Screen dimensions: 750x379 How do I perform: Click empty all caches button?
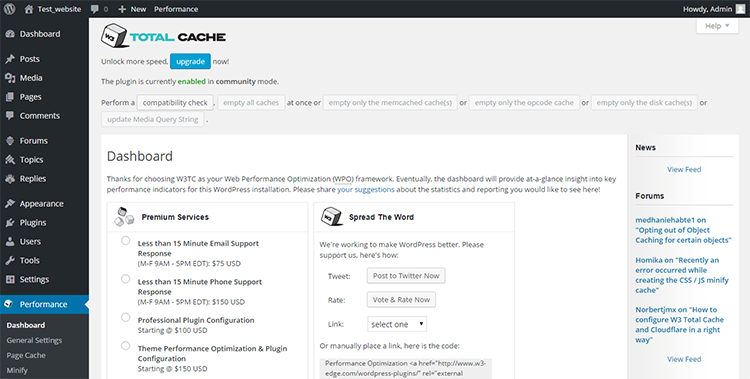251,102
